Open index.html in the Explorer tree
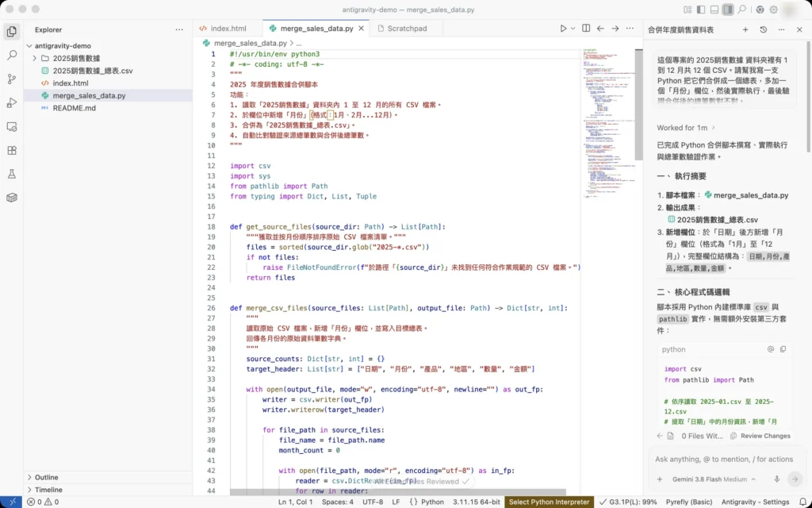This screenshot has height=508, width=812. tap(71, 83)
